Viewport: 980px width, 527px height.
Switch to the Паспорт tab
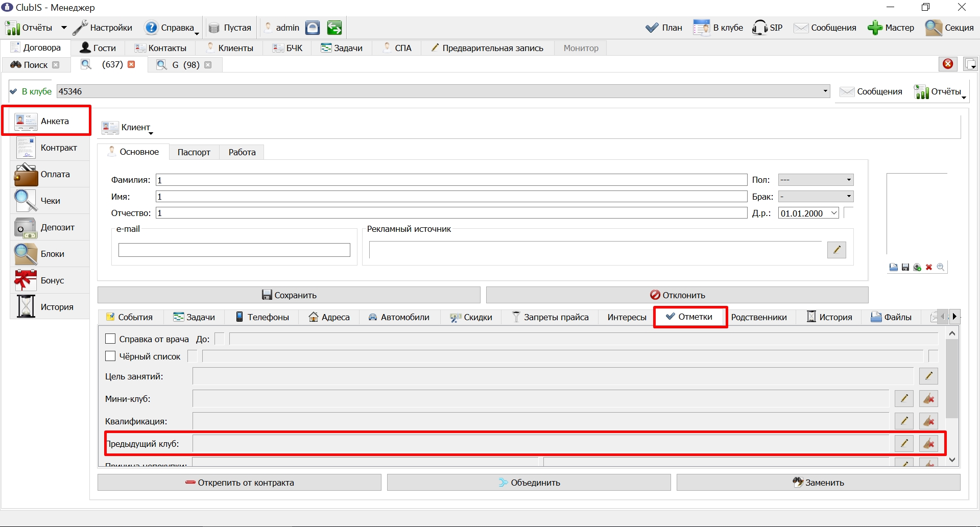(x=194, y=152)
